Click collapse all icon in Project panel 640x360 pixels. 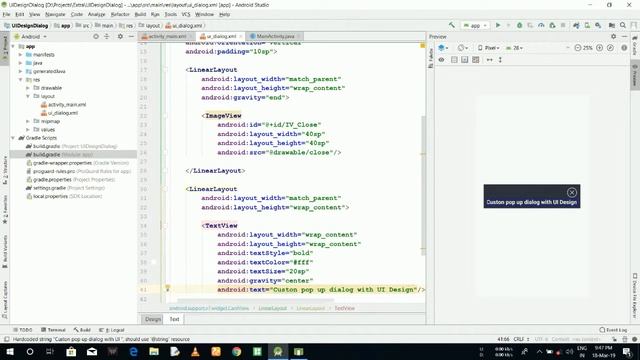point(107,36)
